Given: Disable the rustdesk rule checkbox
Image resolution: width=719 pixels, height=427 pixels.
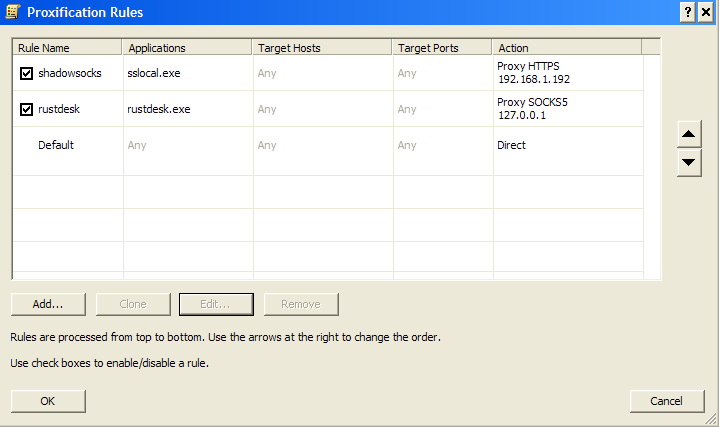Looking at the screenshot, I should [26, 109].
